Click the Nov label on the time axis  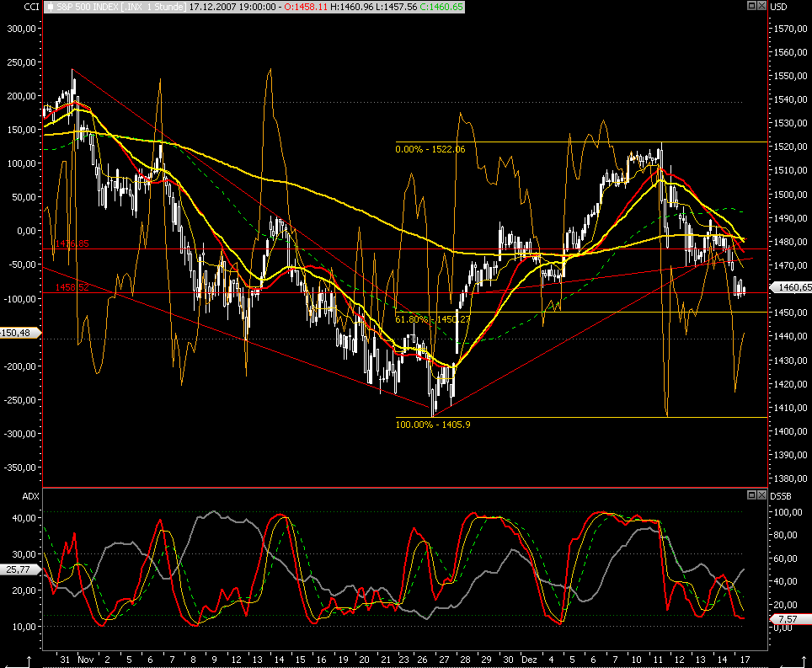coord(85,660)
